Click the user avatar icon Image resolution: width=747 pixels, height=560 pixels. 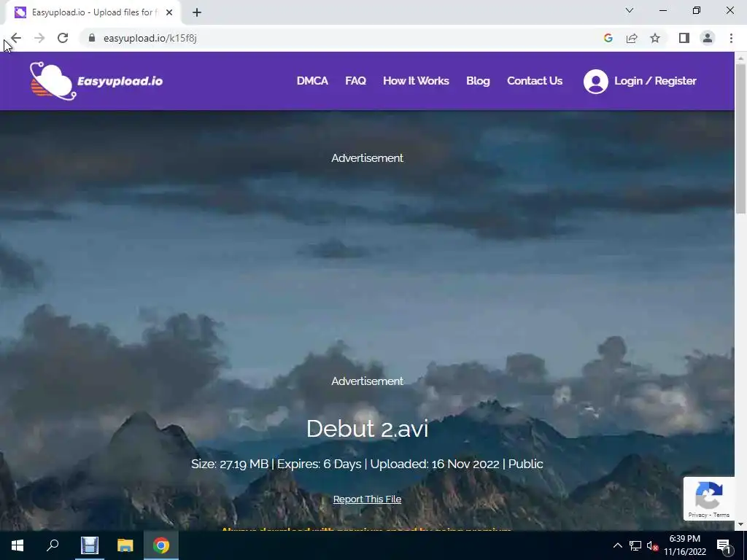click(595, 82)
